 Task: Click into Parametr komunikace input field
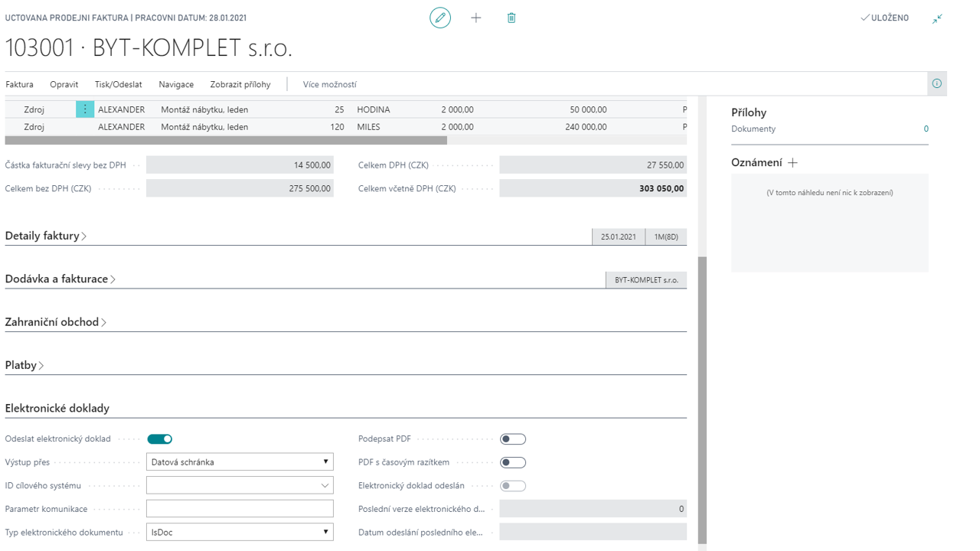pyautogui.click(x=240, y=509)
